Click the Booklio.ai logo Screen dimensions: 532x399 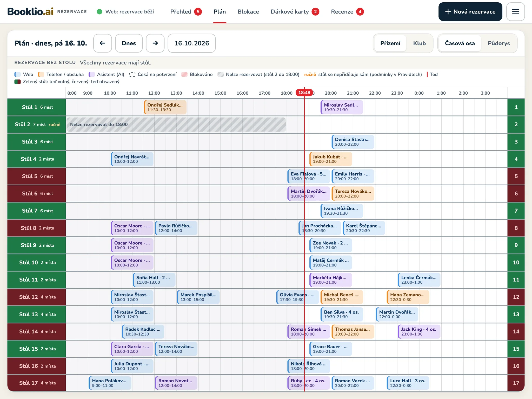point(30,12)
